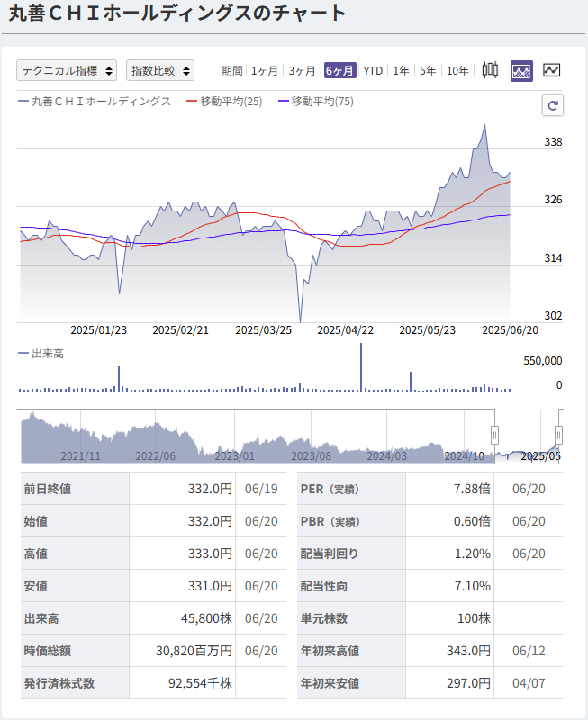Click the 出来高 value 45,800株
Viewport: 588px width, 720px height.
click(207, 618)
